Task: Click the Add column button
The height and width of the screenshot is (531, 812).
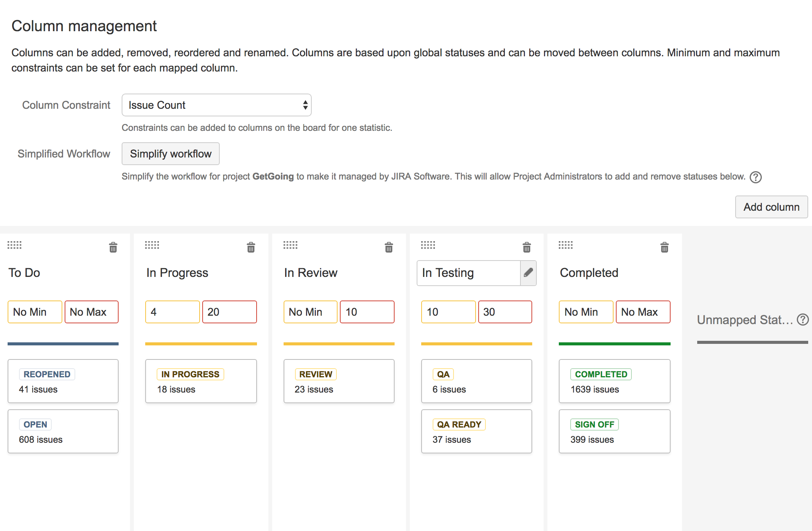Action: point(772,207)
